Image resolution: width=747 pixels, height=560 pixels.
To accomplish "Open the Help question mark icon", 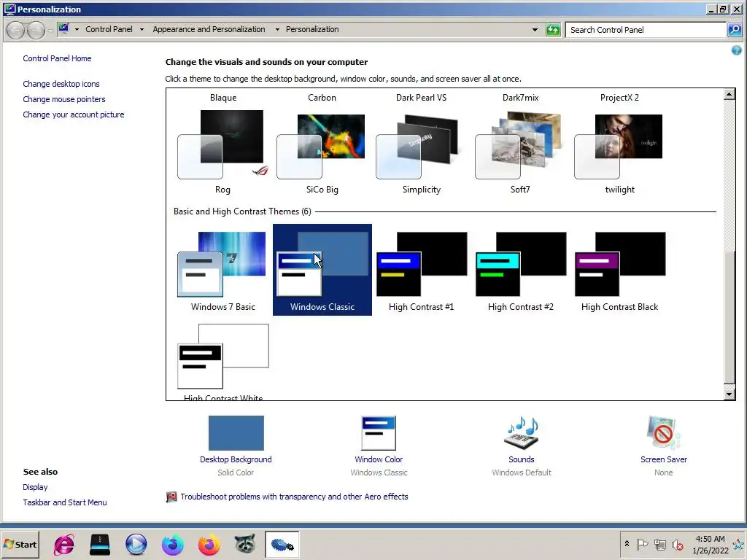I will coord(737,50).
